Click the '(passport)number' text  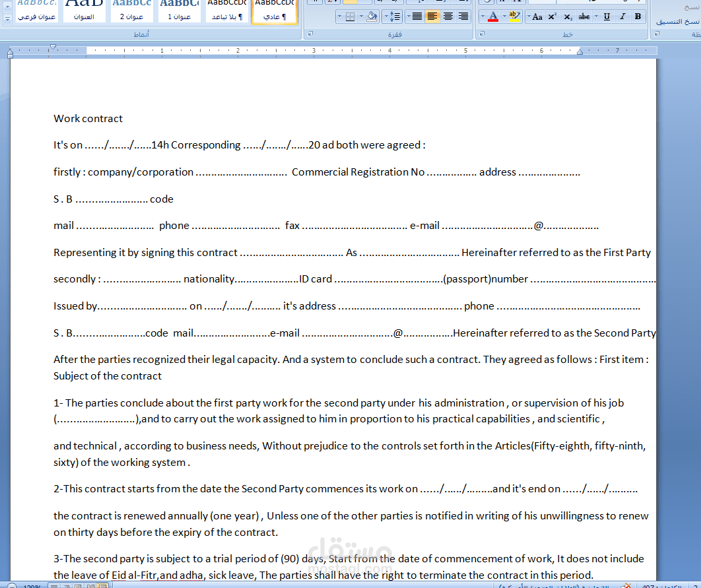(486, 279)
